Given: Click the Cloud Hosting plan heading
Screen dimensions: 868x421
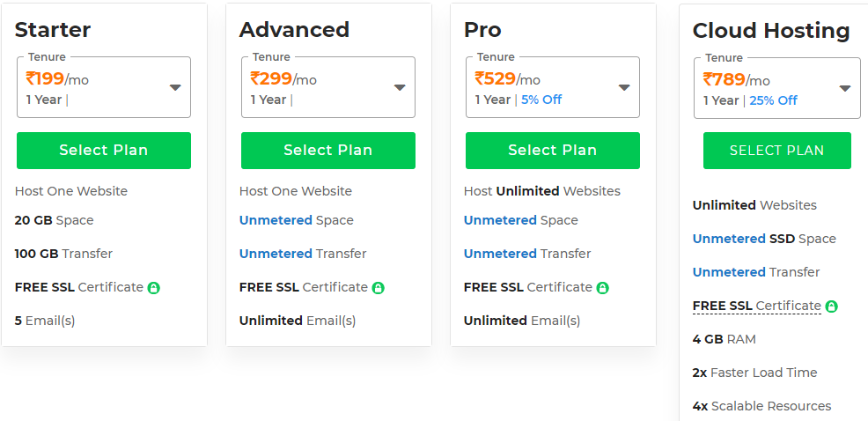Looking at the screenshot, I should pyautogui.click(x=771, y=31).
